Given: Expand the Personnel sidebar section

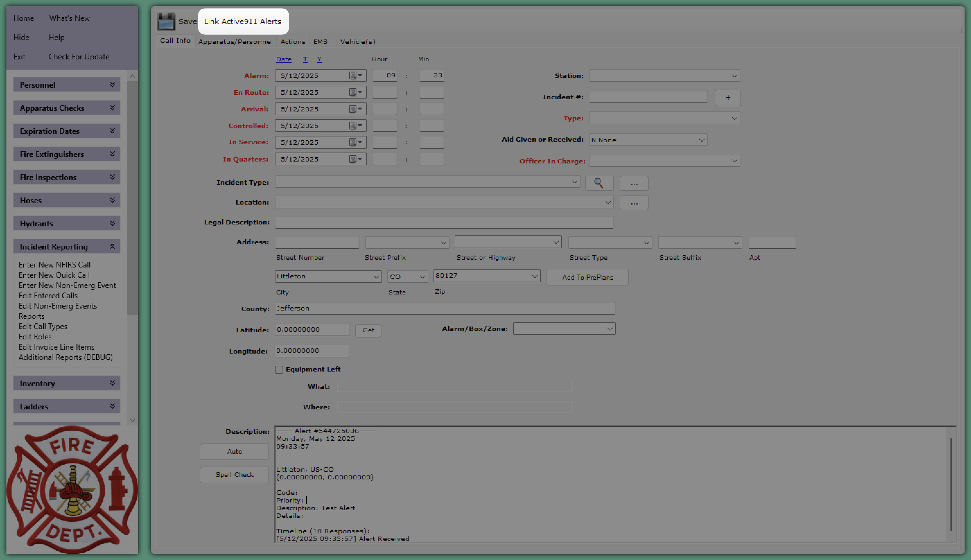Looking at the screenshot, I should [x=66, y=85].
